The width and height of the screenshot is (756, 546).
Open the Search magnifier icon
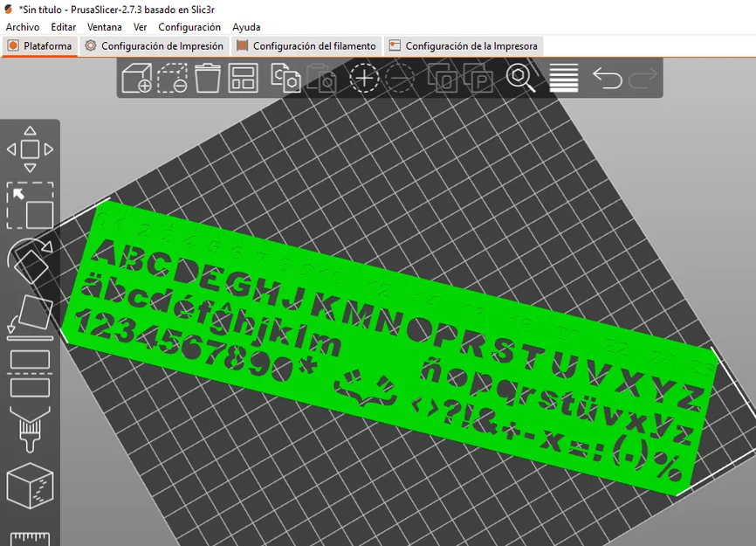[520, 78]
